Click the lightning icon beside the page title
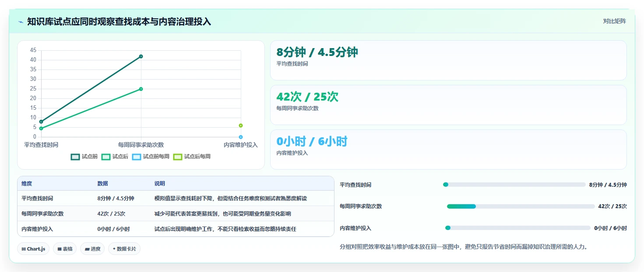 click(21, 21)
